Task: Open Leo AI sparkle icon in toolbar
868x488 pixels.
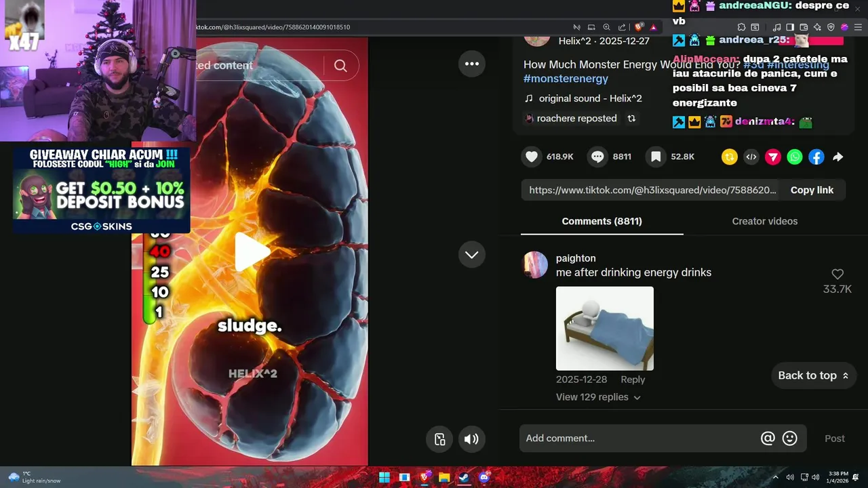Action: (x=817, y=27)
